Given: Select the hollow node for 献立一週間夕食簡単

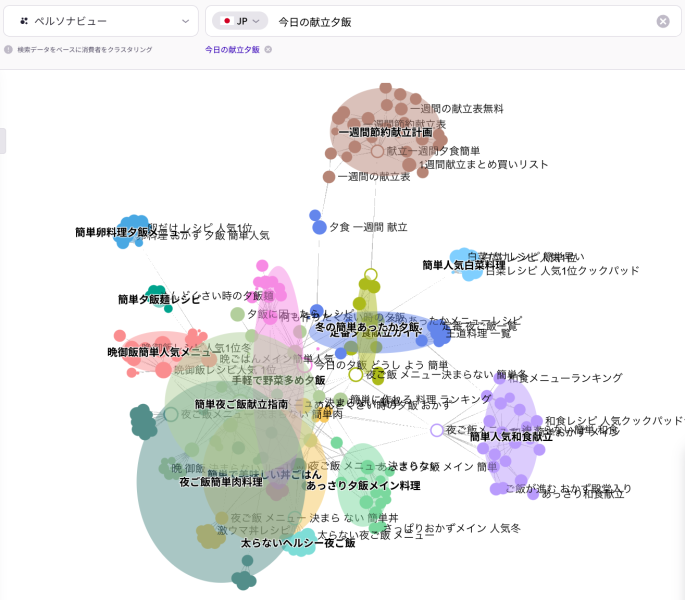Looking at the screenshot, I should tap(377, 151).
